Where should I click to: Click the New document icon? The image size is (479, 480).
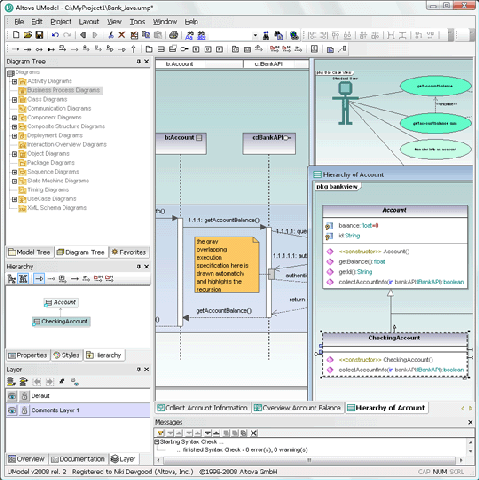click(16, 35)
